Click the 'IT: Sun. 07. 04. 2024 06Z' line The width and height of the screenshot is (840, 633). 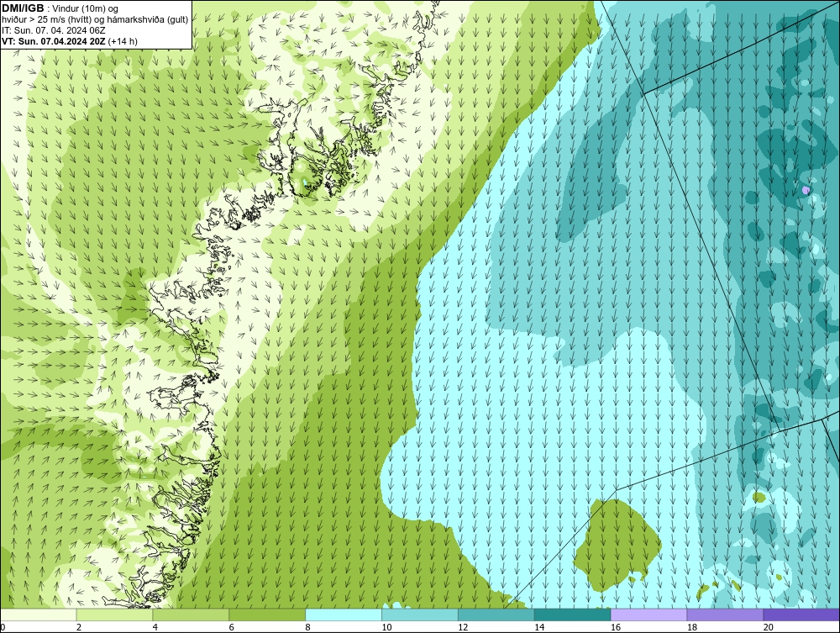click(x=54, y=30)
